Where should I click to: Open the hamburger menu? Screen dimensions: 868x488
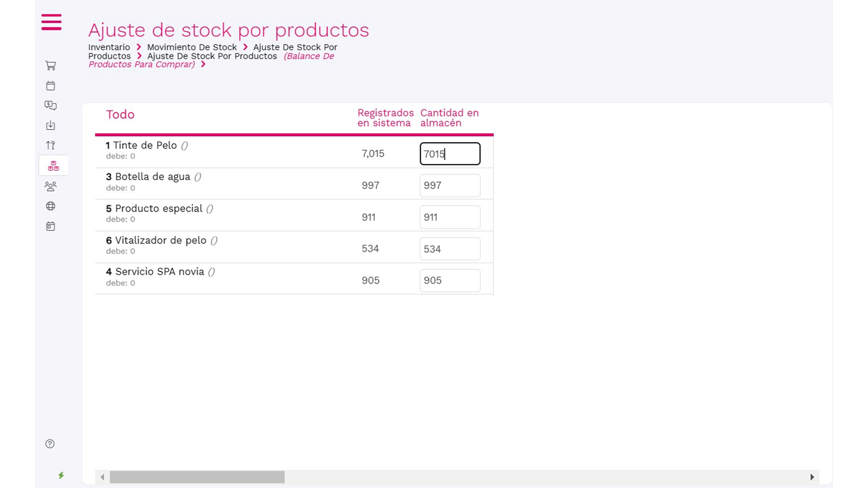(x=51, y=22)
